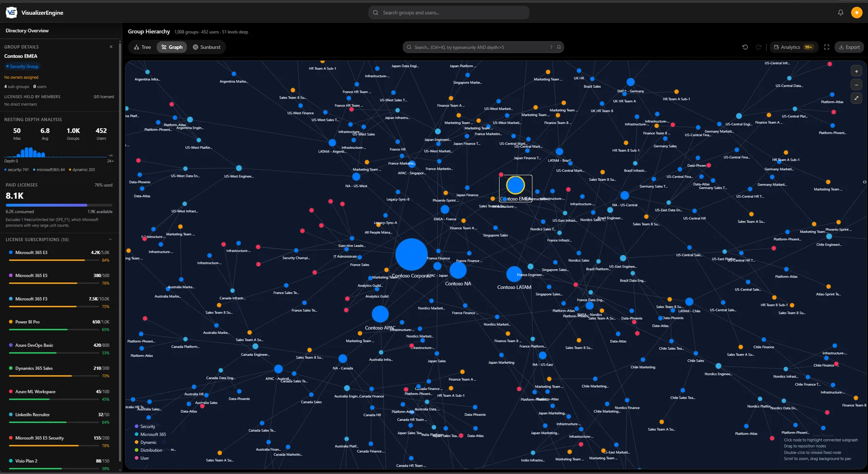This screenshot has height=474, width=868.
Task: Click the paid licenses usage bar
Action: [59, 205]
